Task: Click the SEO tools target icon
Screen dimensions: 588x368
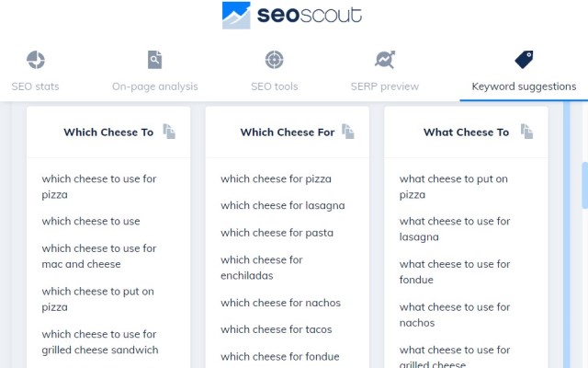Action: tap(274, 60)
